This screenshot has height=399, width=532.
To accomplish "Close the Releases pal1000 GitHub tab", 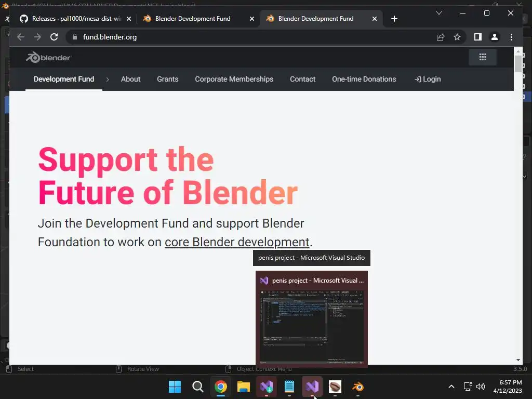I will click(x=129, y=19).
